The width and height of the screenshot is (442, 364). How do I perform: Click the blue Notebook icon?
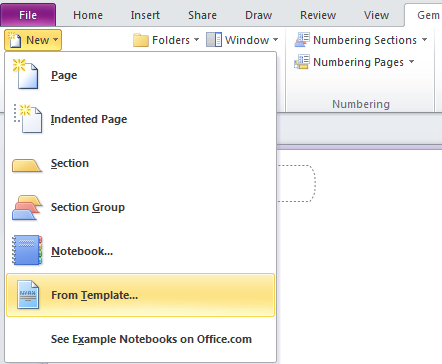[x=27, y=250]
